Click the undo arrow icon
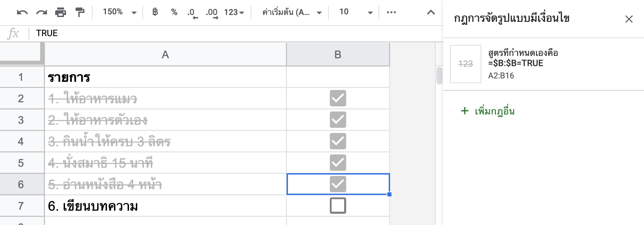Viewport: 644px width, 225px height. coord(22,13)
